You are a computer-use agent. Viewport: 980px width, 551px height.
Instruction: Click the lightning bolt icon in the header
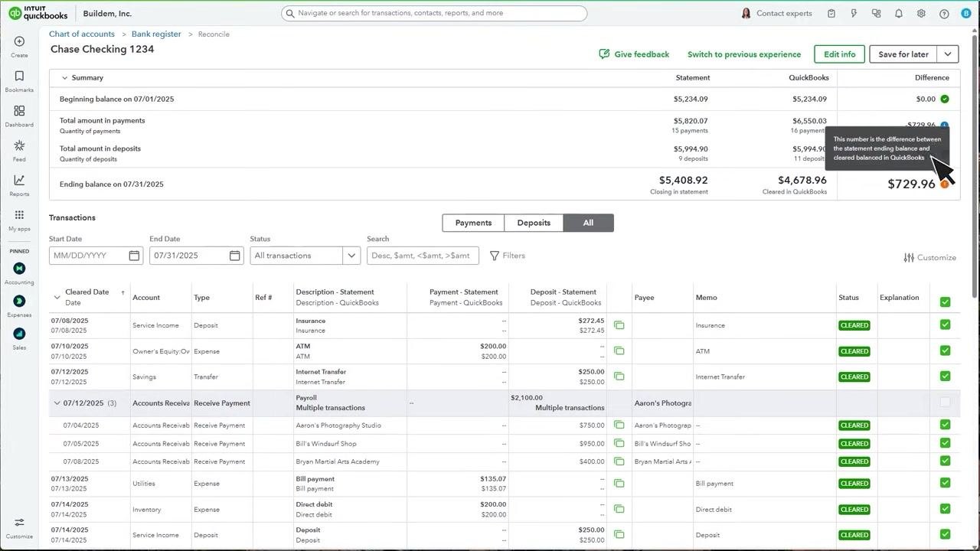pyautogui.click(x=854, y=13)
